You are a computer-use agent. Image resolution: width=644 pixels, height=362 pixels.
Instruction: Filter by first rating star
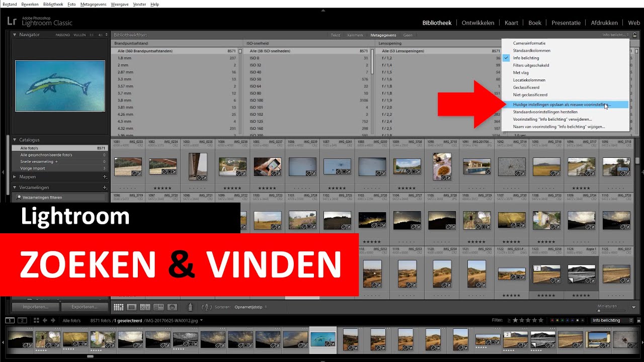coord(515,320)
